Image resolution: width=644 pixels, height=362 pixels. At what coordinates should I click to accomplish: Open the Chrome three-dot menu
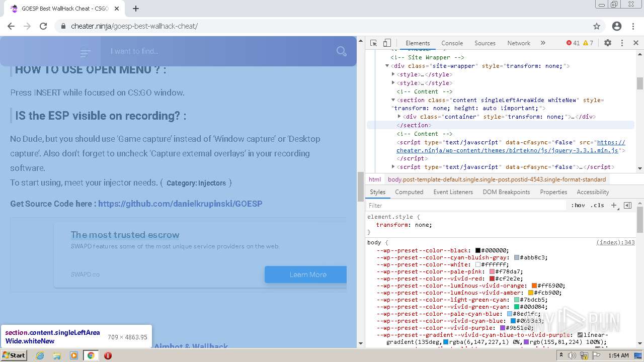tap(633, 26)
